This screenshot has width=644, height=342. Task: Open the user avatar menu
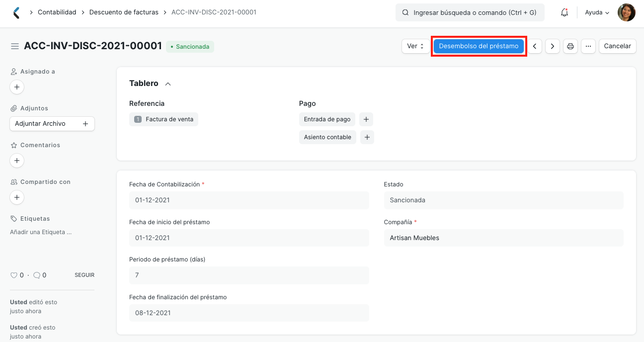coord(626,12)
